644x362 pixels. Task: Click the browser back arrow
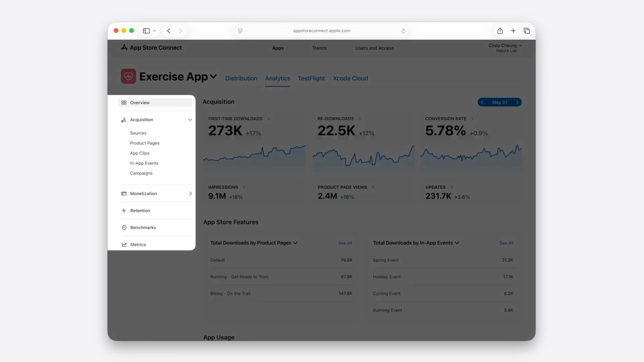[169, 31]
